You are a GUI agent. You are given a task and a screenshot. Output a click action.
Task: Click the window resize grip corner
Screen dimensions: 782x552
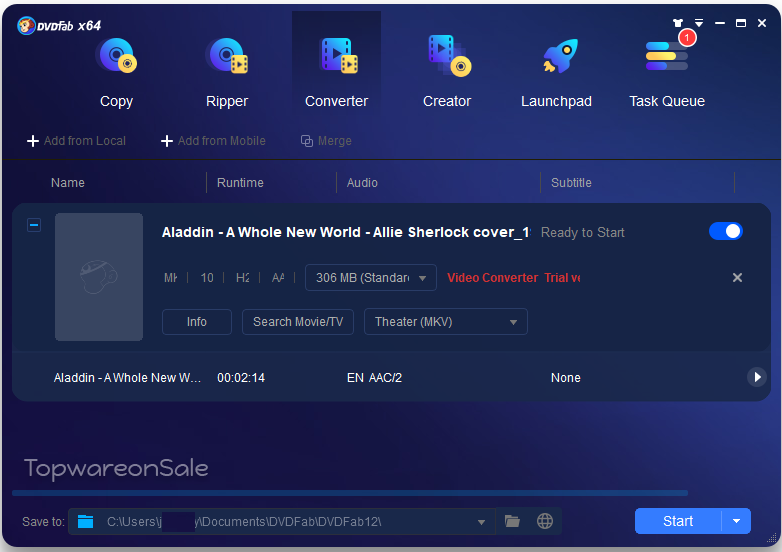coord(772,538)
